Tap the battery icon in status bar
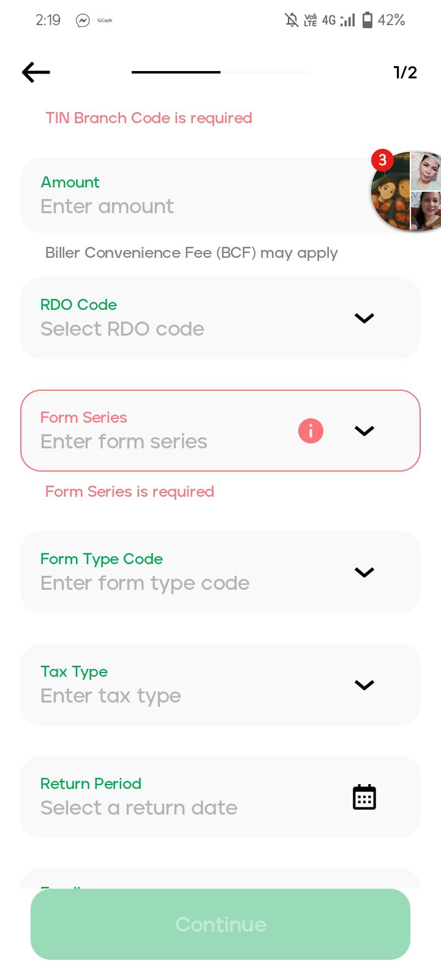 [x=367, y=20]
